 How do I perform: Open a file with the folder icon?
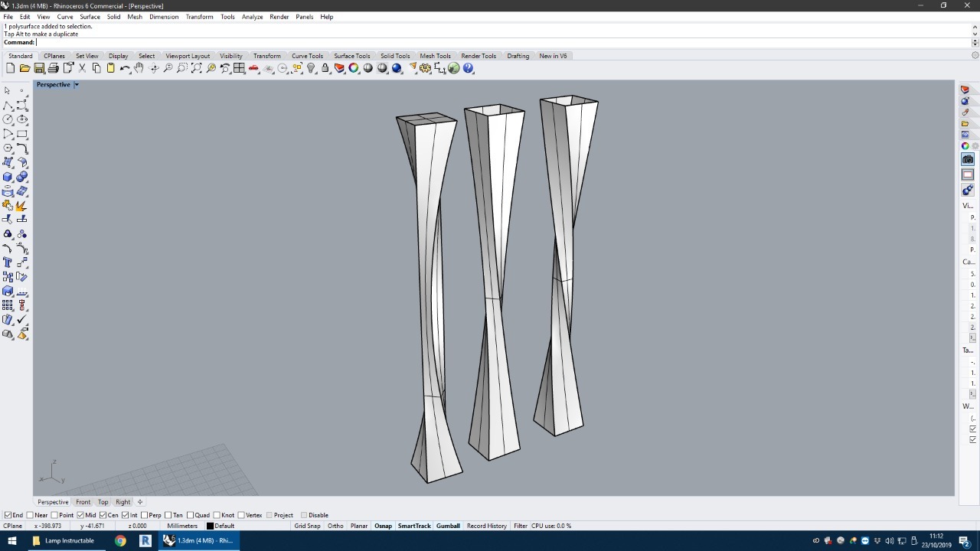24,68
